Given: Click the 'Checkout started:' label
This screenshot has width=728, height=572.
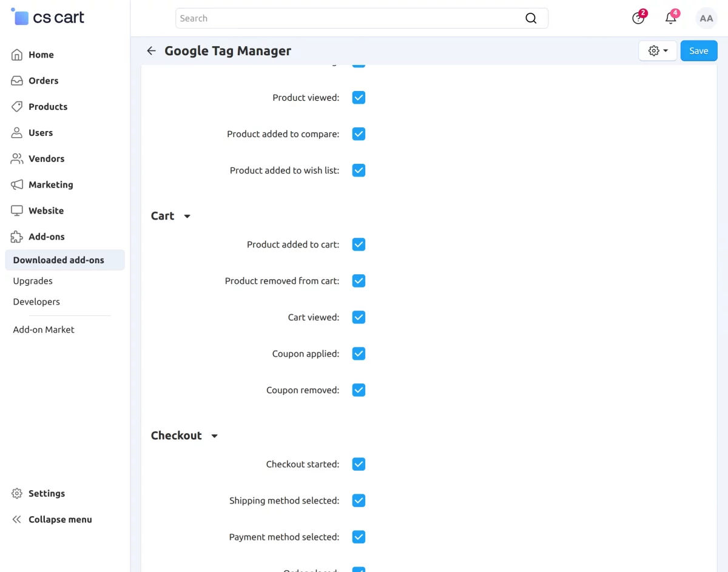Looking at the screenshot, I should coord(303,464).
